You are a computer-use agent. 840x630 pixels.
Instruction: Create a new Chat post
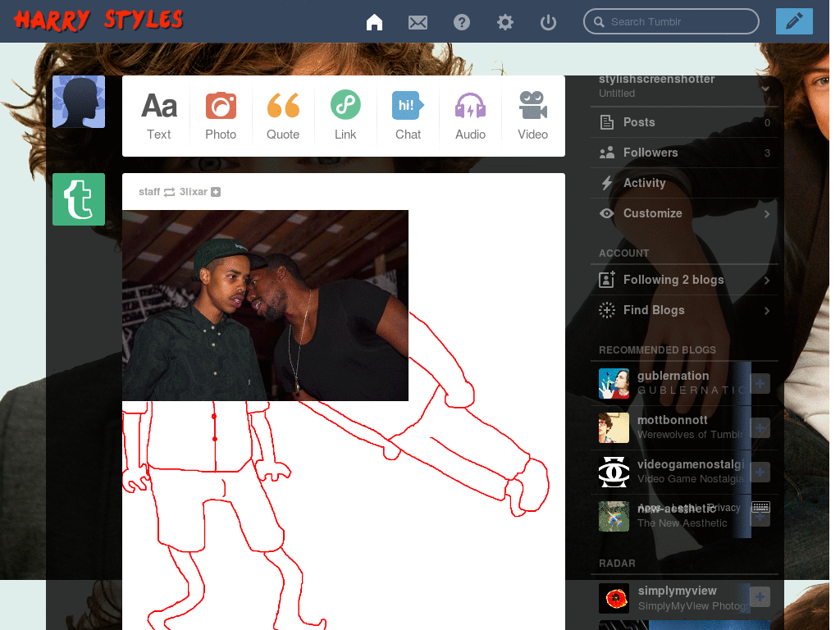(x=408, y=116)
